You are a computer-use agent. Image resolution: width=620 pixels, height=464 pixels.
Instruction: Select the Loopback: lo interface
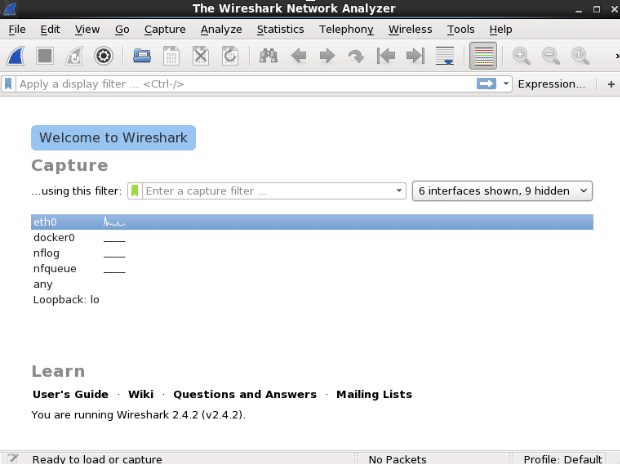(x=66, y=299)
